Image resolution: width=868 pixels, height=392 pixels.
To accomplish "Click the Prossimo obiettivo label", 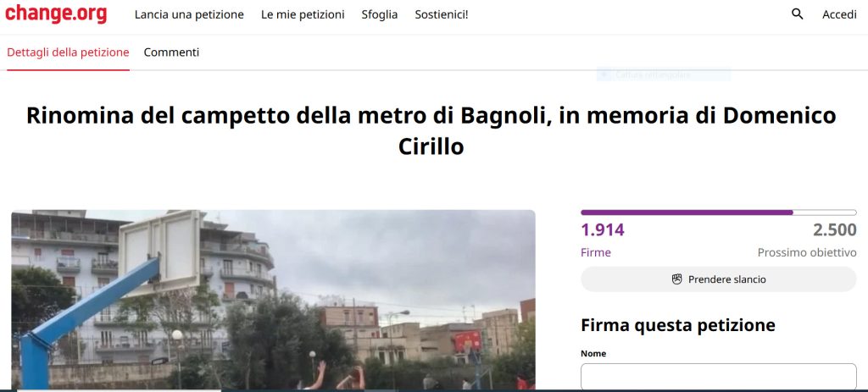I will (807, 252).
